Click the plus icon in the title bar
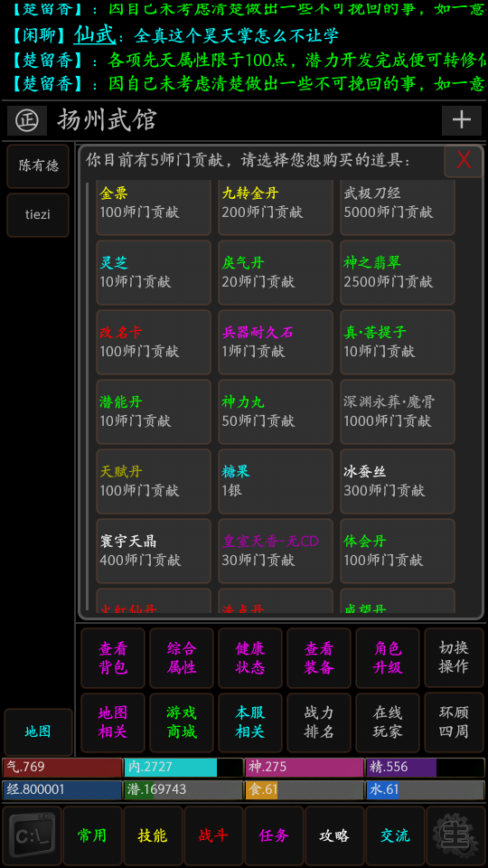 pyautogui.click(x=462, y=120)
